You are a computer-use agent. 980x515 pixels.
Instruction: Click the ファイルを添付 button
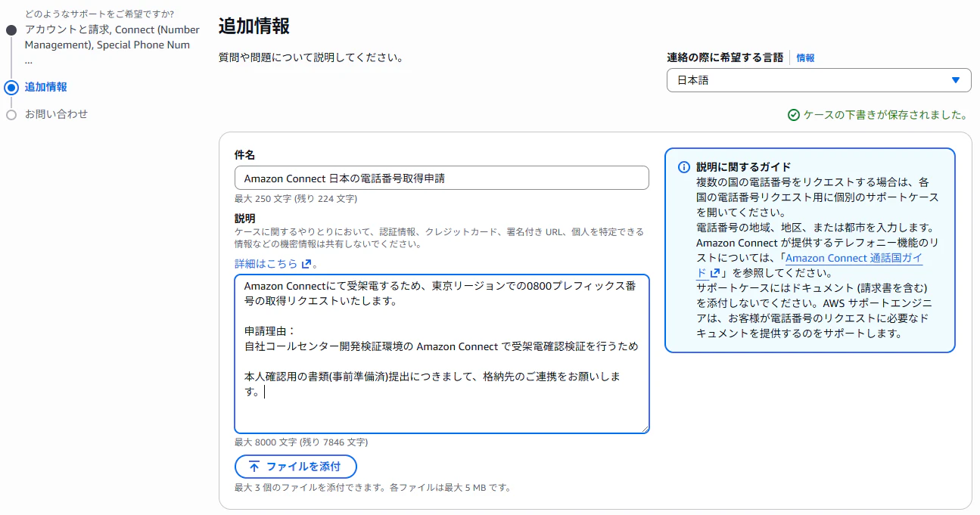tap(295, 467)
